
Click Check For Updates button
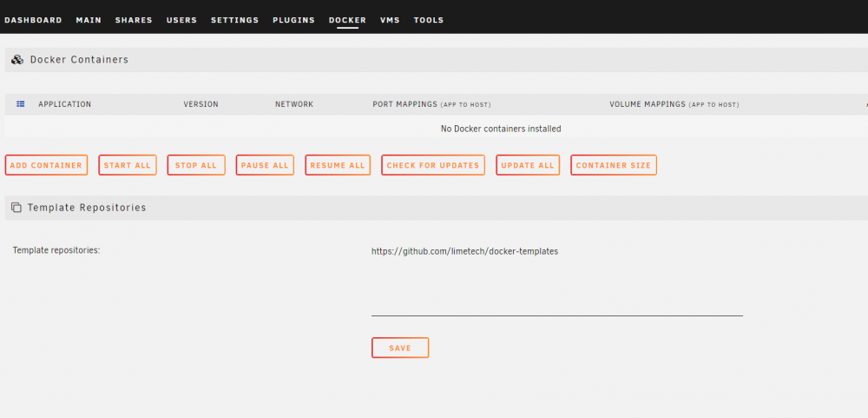pyautogui.click(x=433, y=165)
